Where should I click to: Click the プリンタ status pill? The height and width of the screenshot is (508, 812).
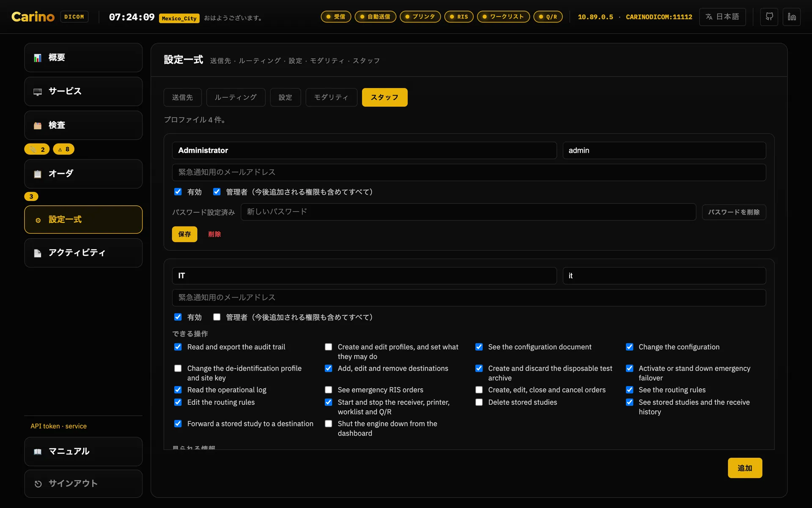point(420,17)
